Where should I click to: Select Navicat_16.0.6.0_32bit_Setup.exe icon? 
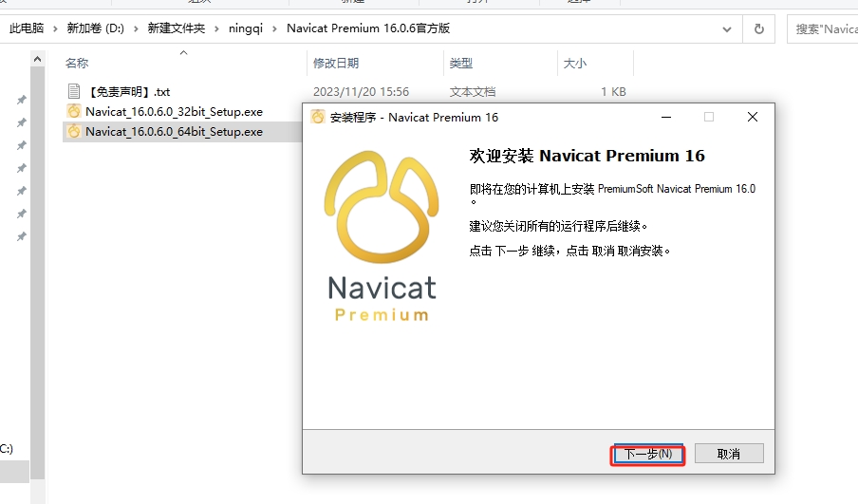(74, 112)
